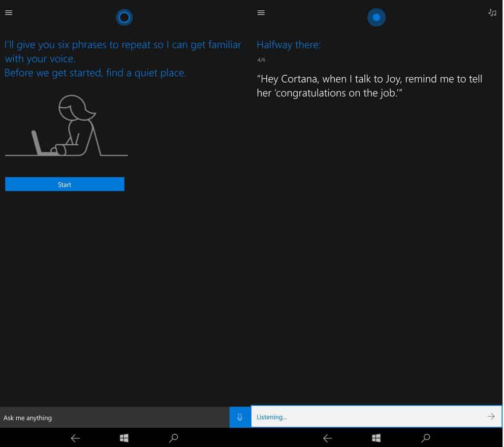Tap Cortana ring logo on left screen
The image size is (504, 447).
click(x=125, y=17)
